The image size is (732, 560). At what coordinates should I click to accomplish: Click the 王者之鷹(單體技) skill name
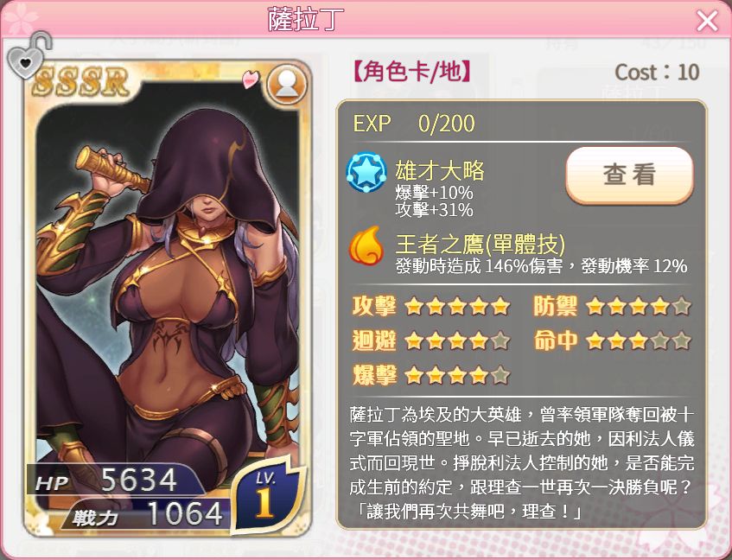(481, 244)
